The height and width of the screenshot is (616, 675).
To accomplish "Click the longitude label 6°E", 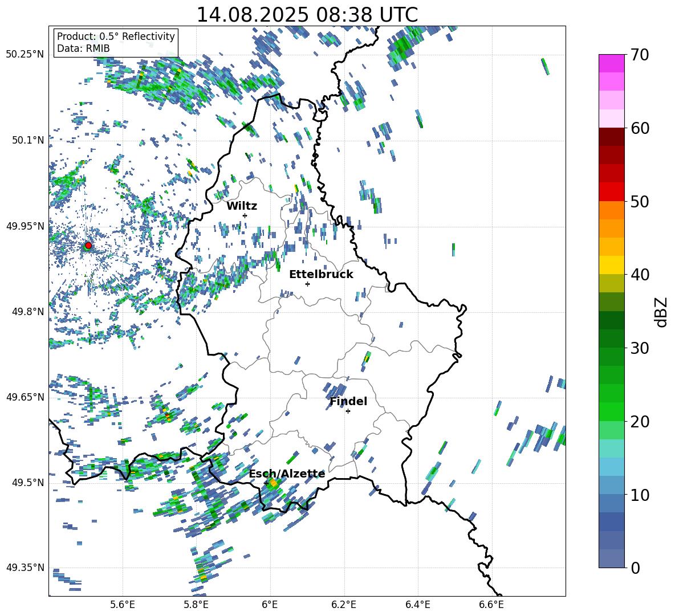I will pos(270,605).
